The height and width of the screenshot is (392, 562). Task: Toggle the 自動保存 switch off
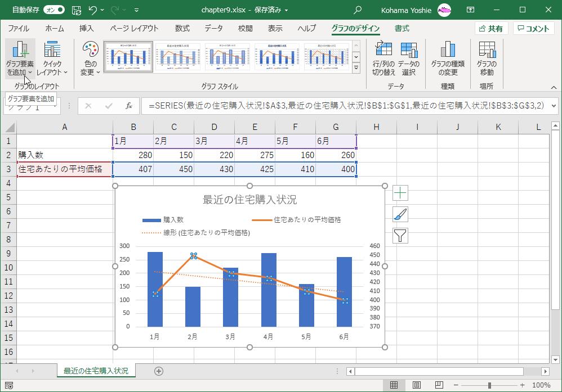54,10
